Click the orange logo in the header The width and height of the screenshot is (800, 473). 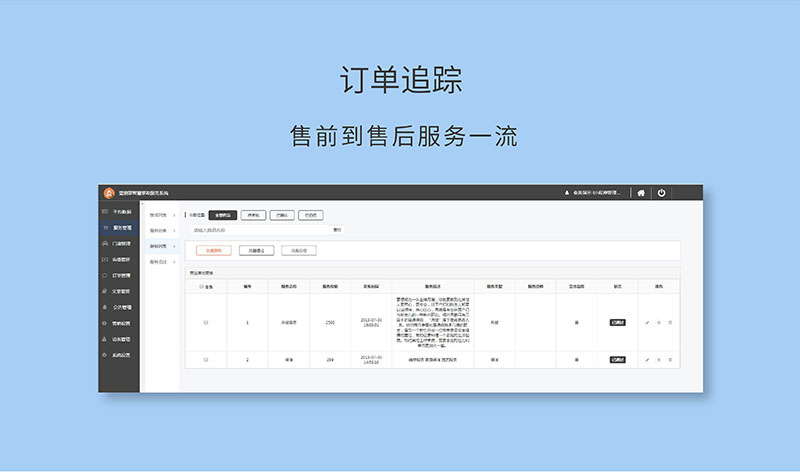tap(109, 193)
